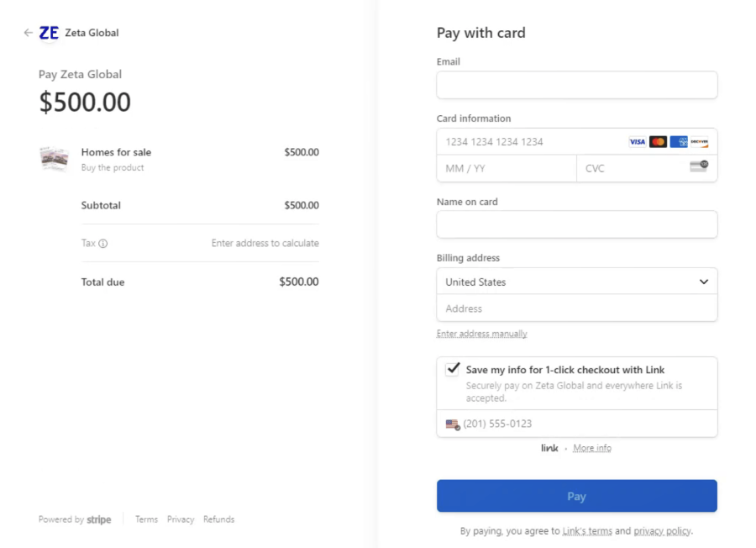The image size is (756, 548).
Task: Click the Mastercard icon
Action: coord(658,141)
